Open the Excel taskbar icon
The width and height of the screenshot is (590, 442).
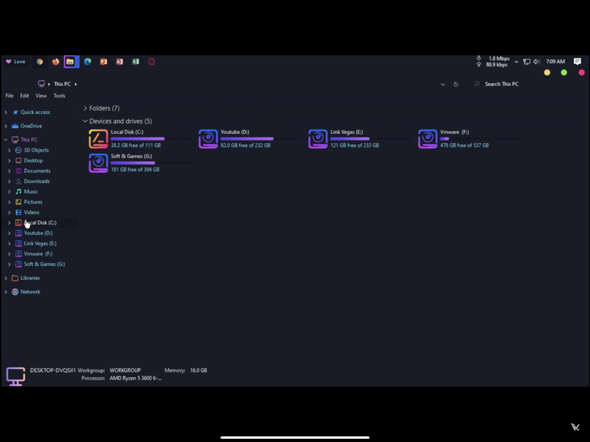click(135, 62)
